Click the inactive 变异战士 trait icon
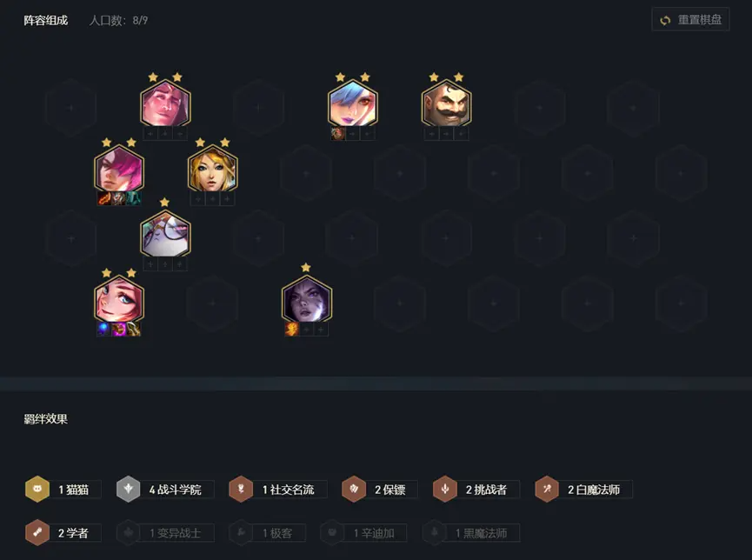Image resolution: width=752 pixels, height=560 pixels. coord(129,533)
